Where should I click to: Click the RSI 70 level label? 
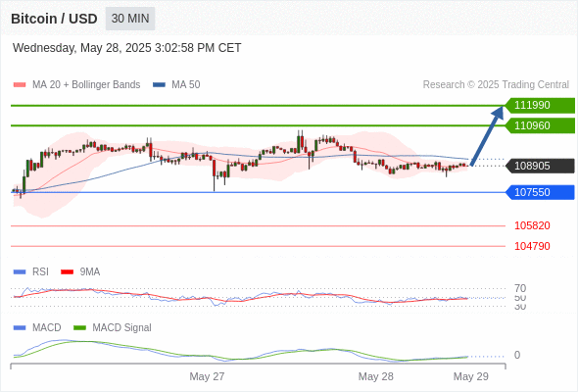[x=520, y=288]
